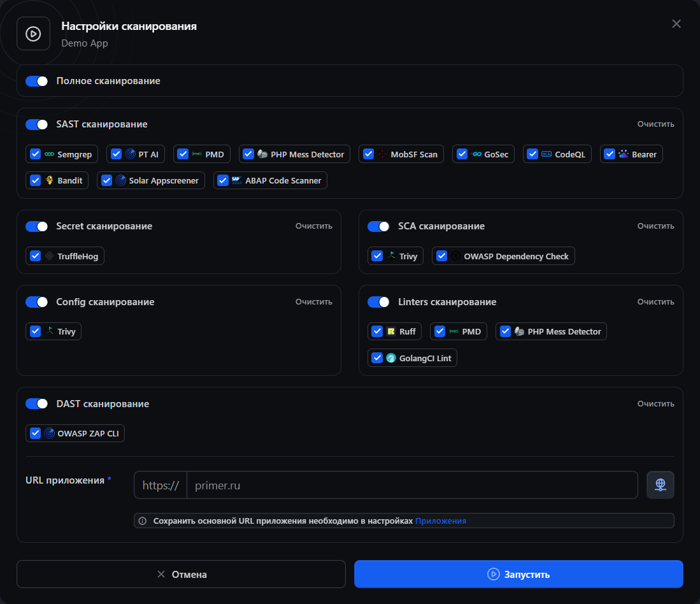The width and height of the screenshot is (700, 604).
Task: Clear SAST scanners with Очистить
Action: [655, 124]
